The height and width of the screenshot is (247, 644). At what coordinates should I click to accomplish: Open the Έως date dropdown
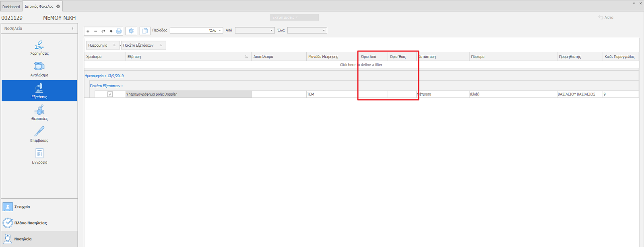point(324,31)
